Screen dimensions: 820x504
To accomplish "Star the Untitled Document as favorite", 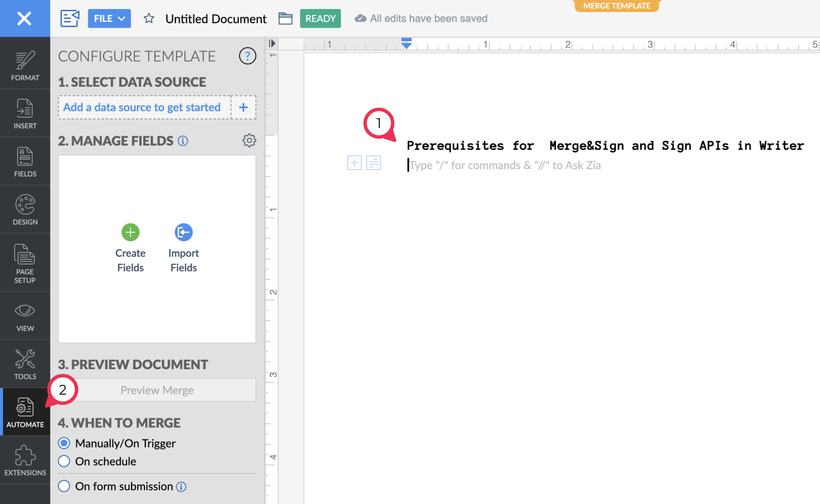I will (149, 19).
